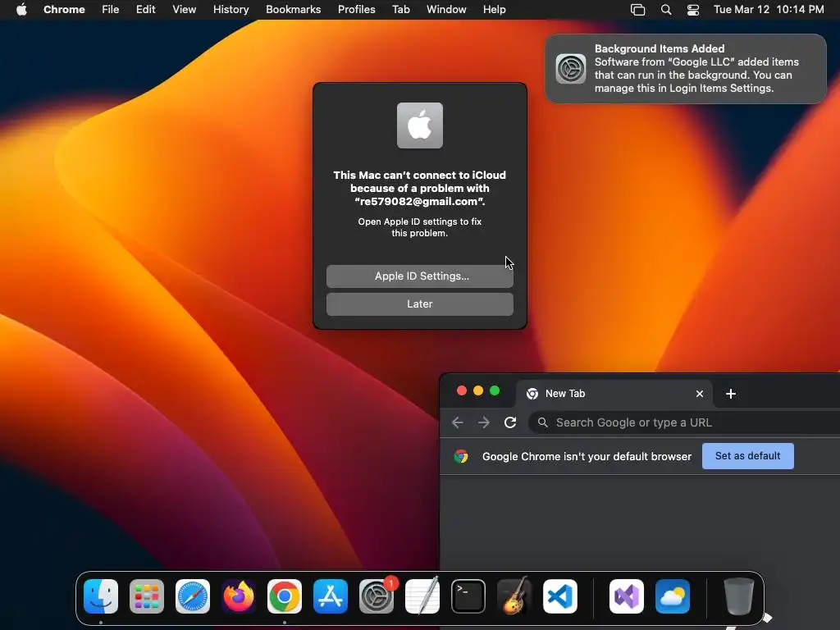
Task: Click the Chrome logo in the default browser bar
Action: click(461, 456)
